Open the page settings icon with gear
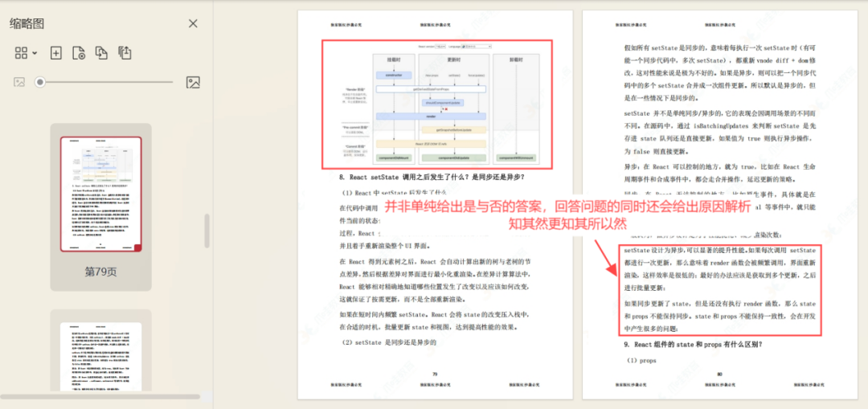This screenshot has height=409, width=868. [79, 53]
